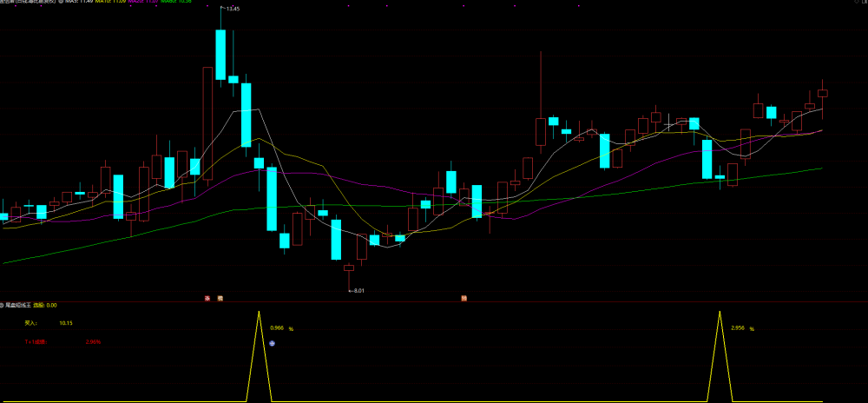Screen dimensions: 868x403
Task: Click the red limit-up marker below the chart
Action: click(x=207, y=298)
